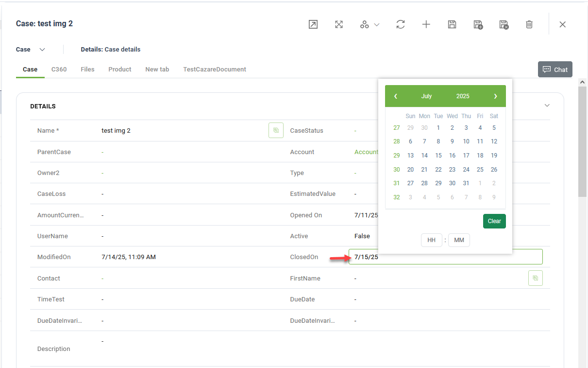The image size is (588, 368).
Task: Select the Case tab
Action: coord(30,70)
